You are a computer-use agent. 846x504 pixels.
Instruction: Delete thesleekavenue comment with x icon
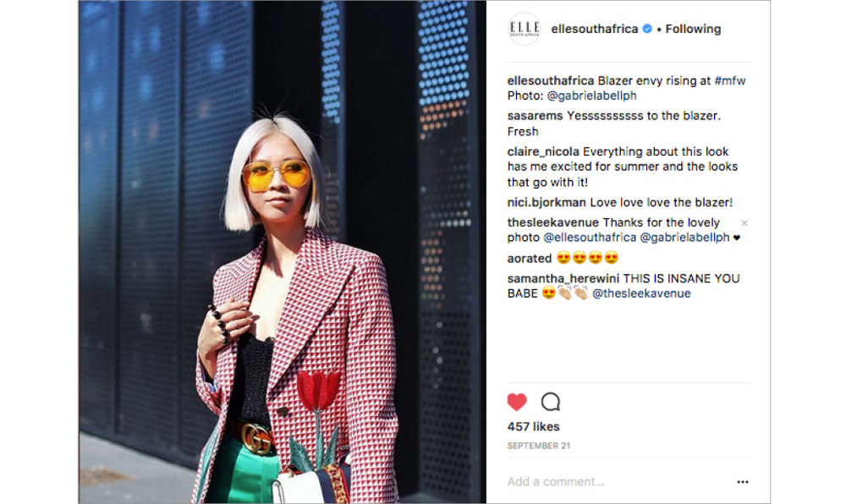tap(744, 222)
